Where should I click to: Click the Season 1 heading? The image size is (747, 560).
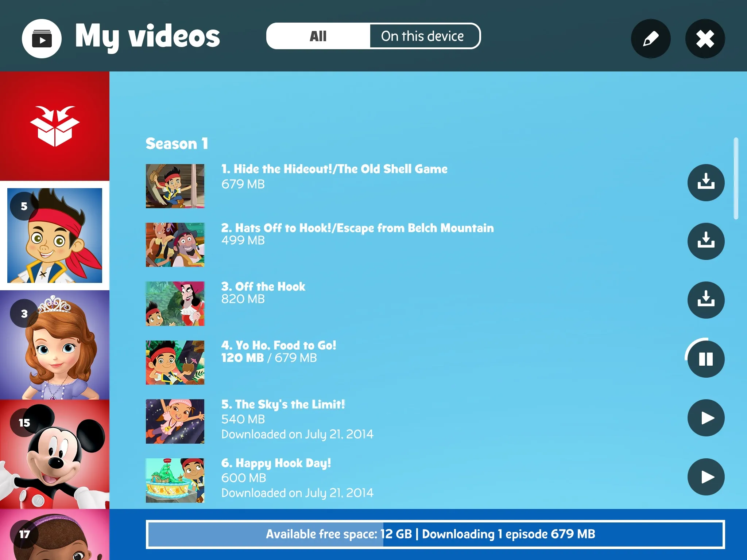click(x=177, y=144)
